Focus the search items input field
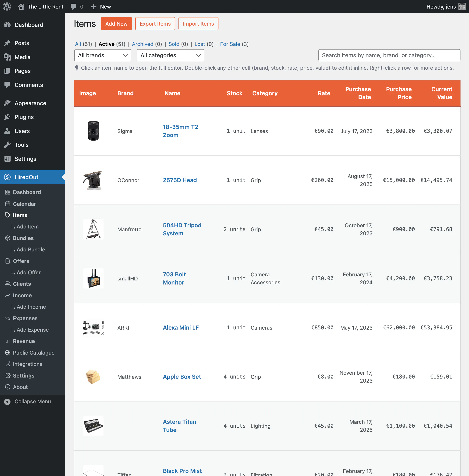 (x=389, y=55)
